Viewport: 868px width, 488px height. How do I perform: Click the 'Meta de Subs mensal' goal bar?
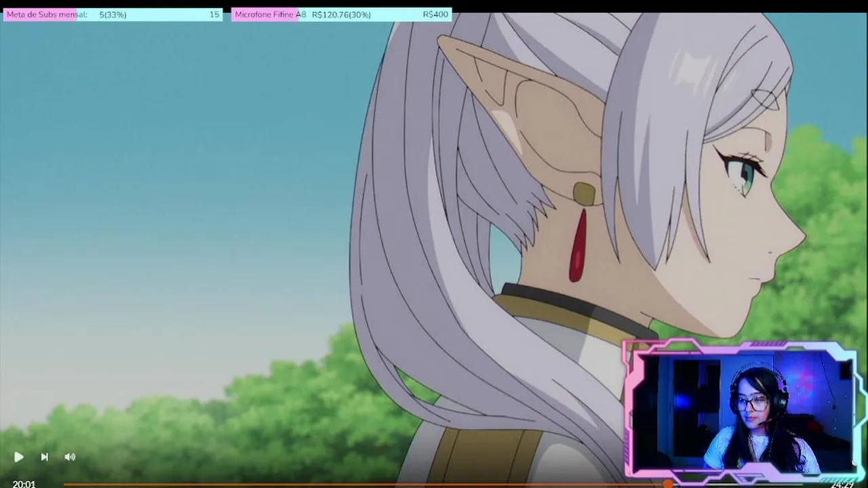pos(113,14)
